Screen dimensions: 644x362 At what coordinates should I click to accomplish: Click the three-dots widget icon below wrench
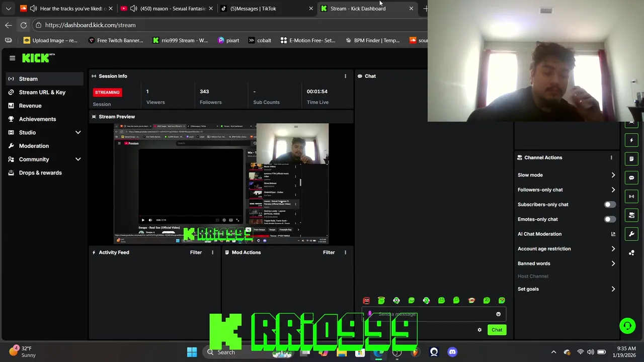(631, 252)
